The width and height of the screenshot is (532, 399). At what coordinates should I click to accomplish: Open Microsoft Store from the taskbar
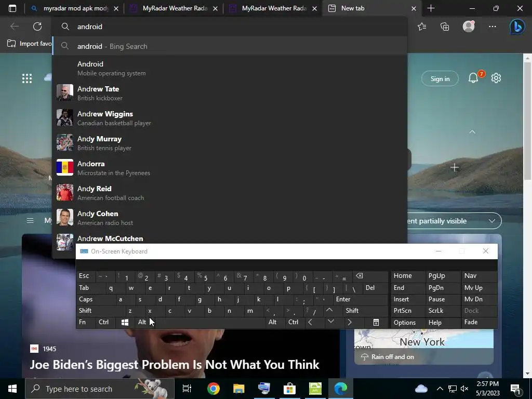[x=290, y=389]
